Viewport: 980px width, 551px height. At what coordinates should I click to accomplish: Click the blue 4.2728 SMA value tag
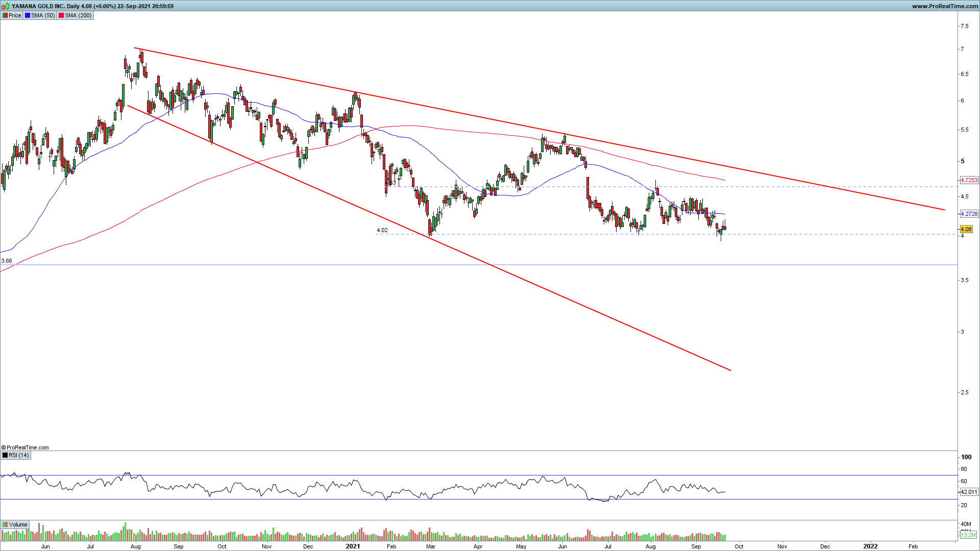point(969,214)
